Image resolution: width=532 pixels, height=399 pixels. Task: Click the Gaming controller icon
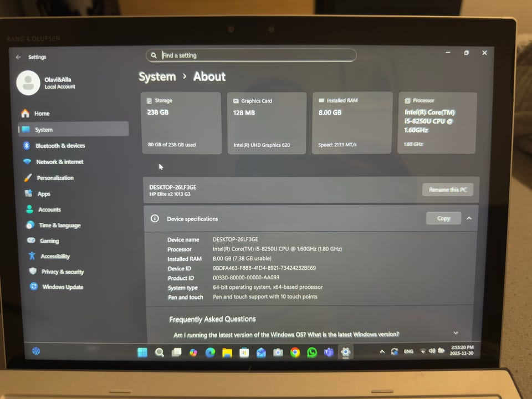(31, 240)
